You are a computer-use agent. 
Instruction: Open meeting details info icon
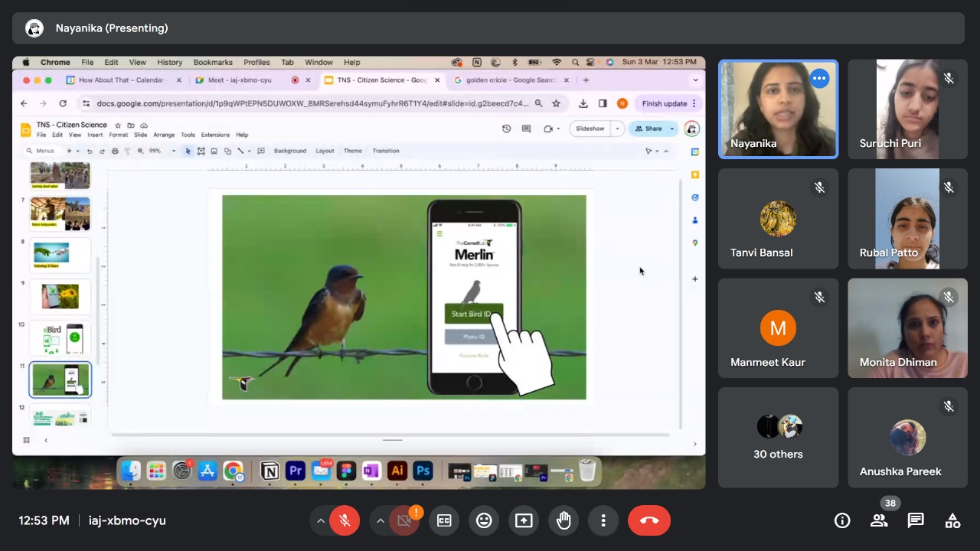tap(842, 520)
